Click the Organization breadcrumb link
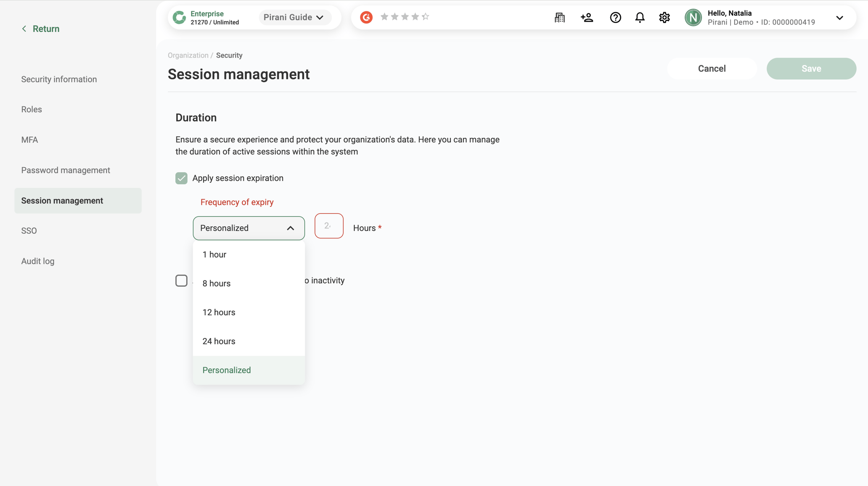Image resolution: width=868 pixels, height=486 pixels. point(188,55)
